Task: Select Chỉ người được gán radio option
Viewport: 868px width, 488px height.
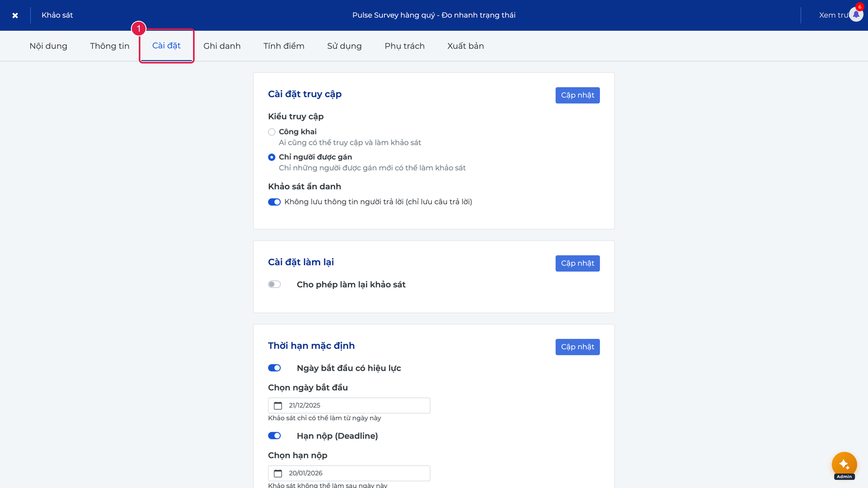Action: (x=272, y=157)
